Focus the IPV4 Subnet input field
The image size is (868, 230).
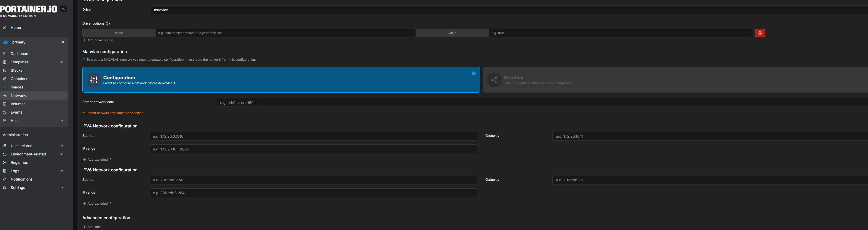pyautogui.click(x=313, y=136)
